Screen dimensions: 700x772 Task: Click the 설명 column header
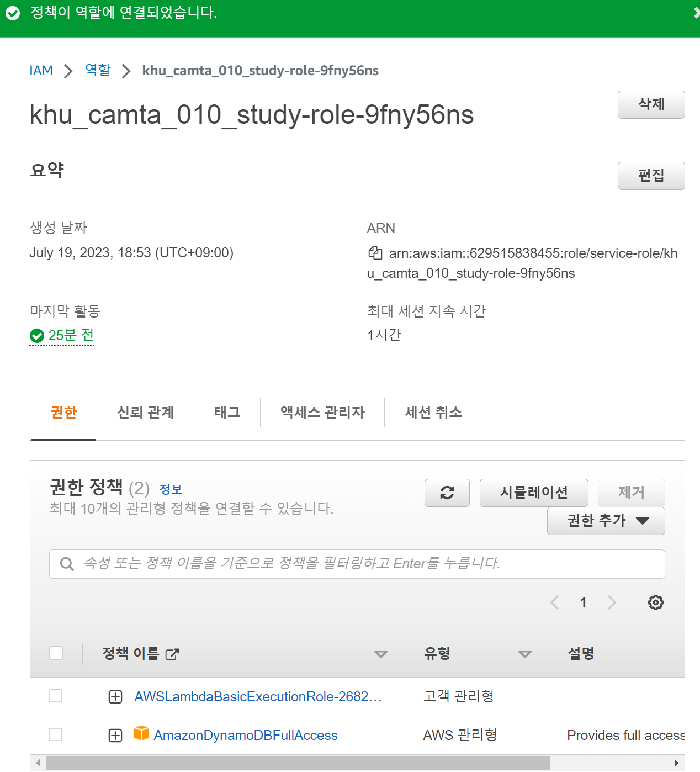coord(581,654)
